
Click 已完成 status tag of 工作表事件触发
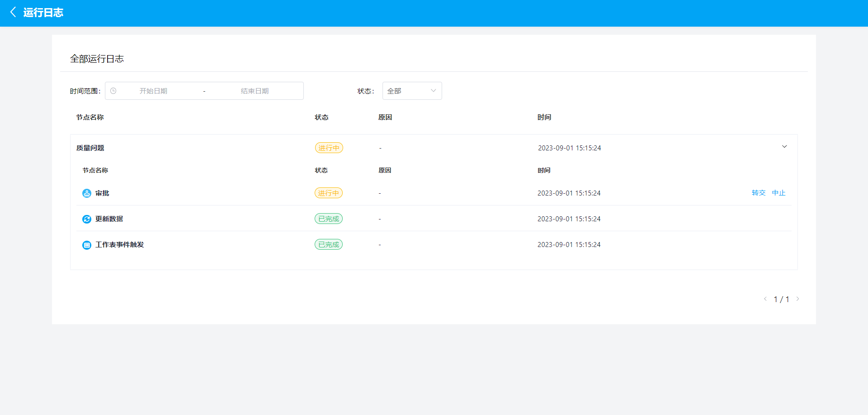coord(329,244)
